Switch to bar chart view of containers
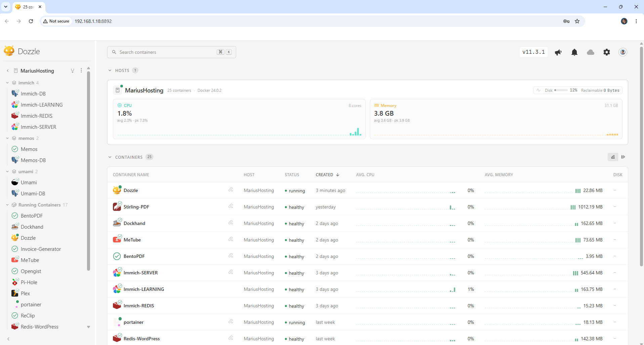 click(x=613, y=157)
